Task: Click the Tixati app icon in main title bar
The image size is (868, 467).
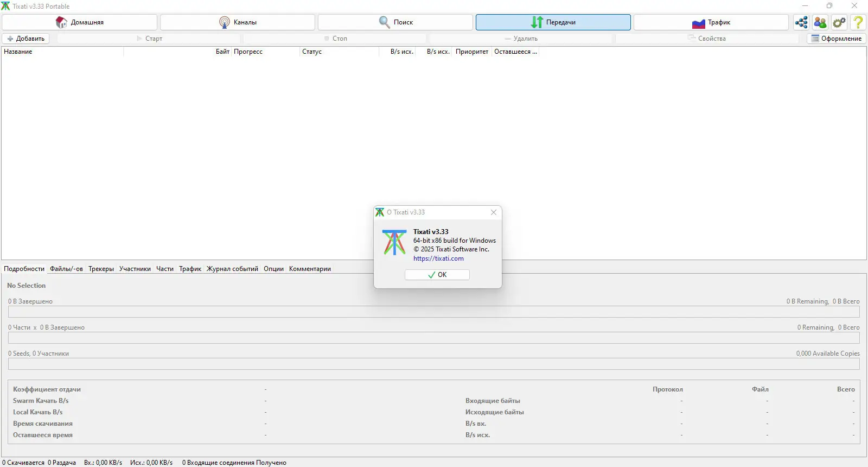Action: [x=5, y=6]
